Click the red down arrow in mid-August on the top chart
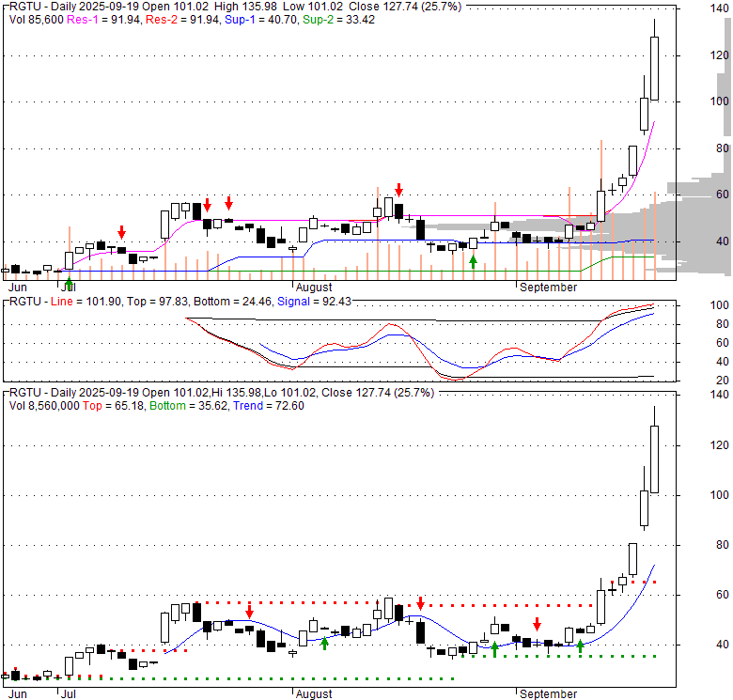This screenshot has height=700, width=733. click(398, 190)
